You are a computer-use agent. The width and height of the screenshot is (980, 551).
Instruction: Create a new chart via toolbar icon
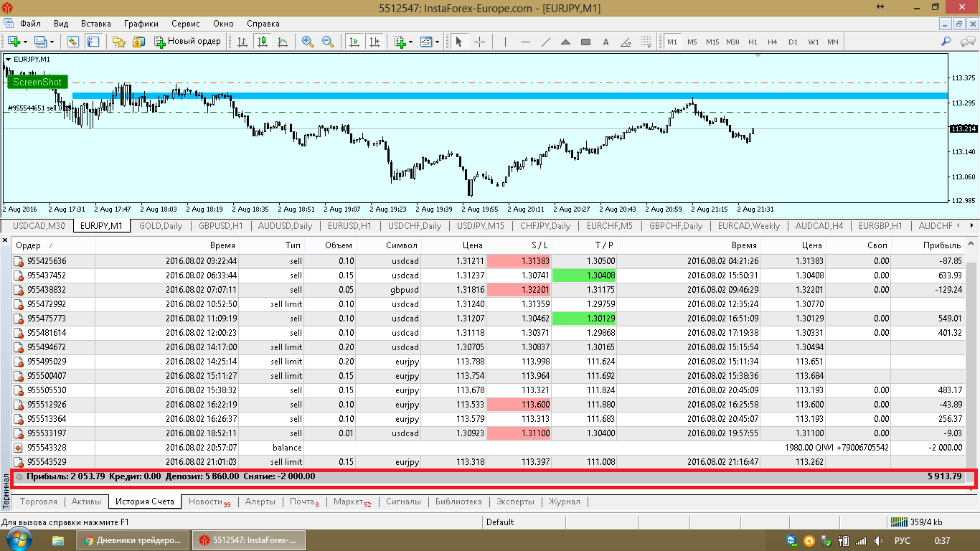[x=14, y=42]
